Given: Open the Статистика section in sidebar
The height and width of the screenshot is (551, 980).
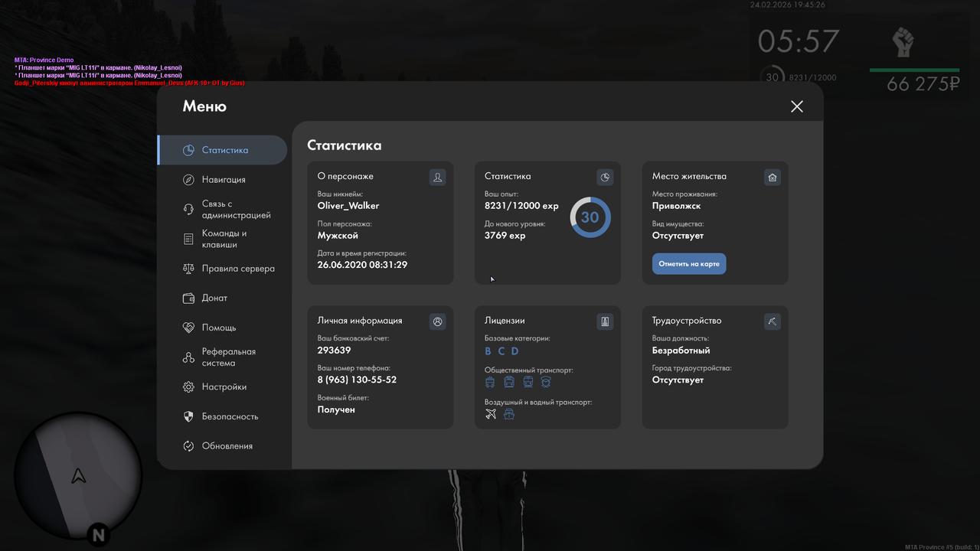Looking at the screenshot, I should [x=222, y=150].
